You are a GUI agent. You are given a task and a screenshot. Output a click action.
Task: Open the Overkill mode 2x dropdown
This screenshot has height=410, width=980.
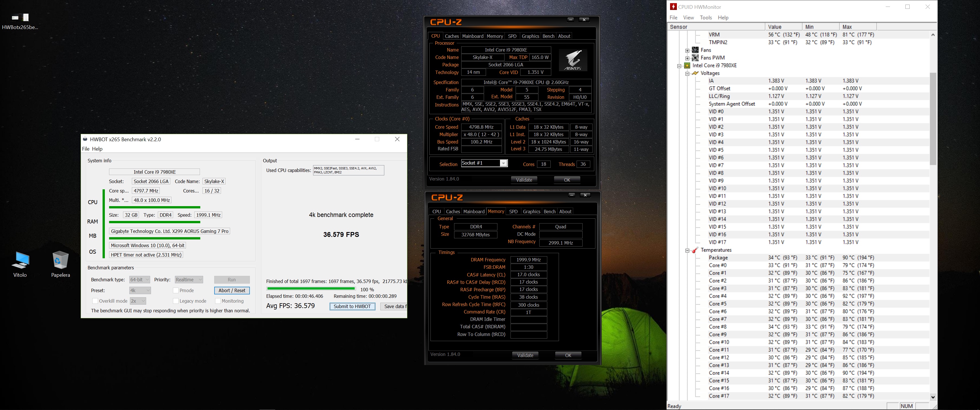click(x=138, y=301)
